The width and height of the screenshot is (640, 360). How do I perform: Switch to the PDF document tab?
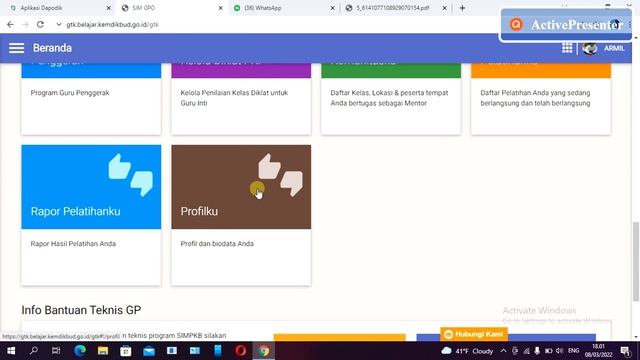click(x=396, y=8)
